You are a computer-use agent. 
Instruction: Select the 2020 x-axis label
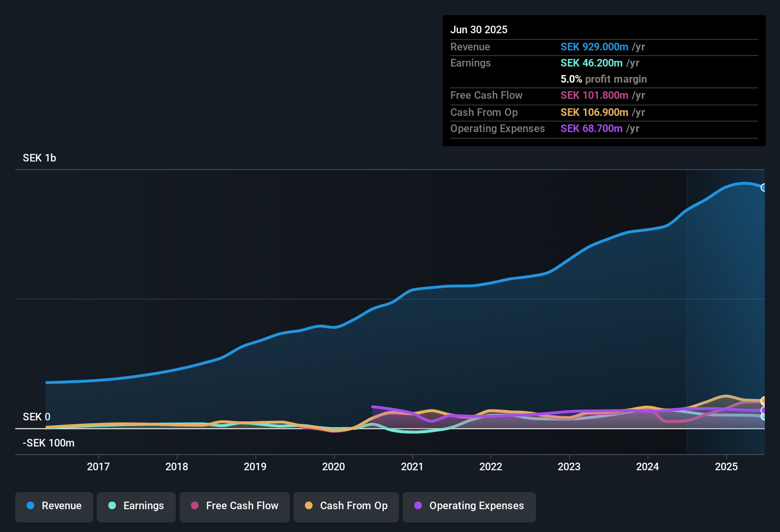click(333, 466)
